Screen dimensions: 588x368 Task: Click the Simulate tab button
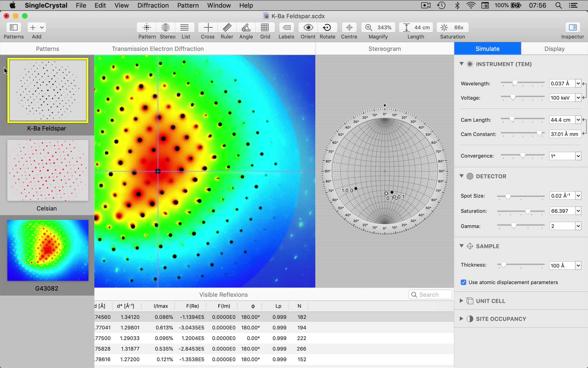click(488, 48)
